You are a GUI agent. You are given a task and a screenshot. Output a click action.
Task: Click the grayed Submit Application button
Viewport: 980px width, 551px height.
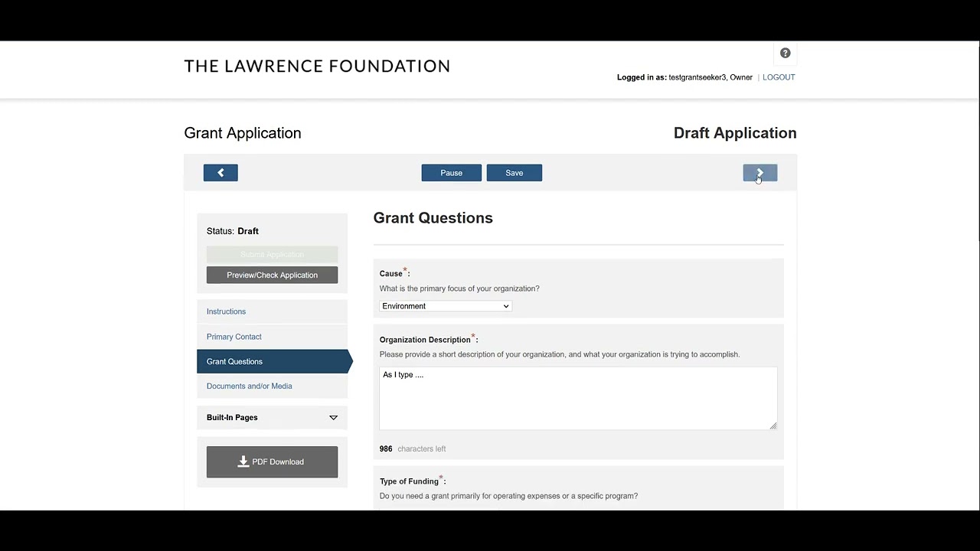(x=272, y=255)
